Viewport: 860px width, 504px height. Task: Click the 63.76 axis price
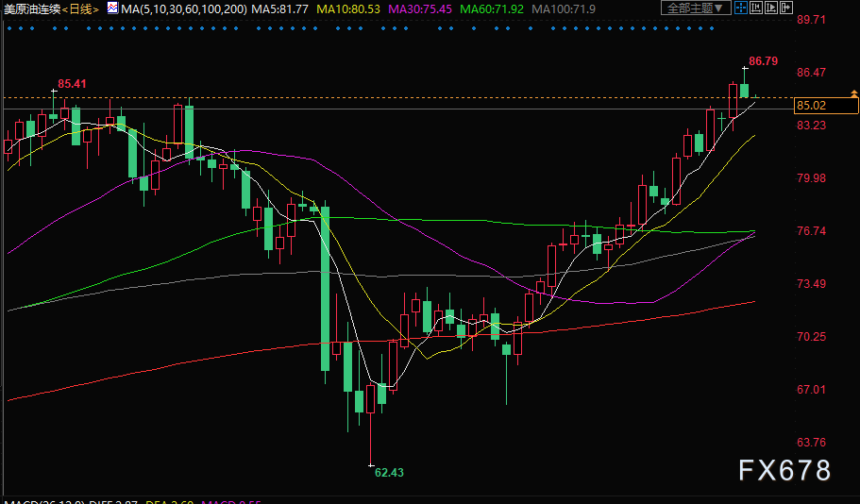coord(811,442)
